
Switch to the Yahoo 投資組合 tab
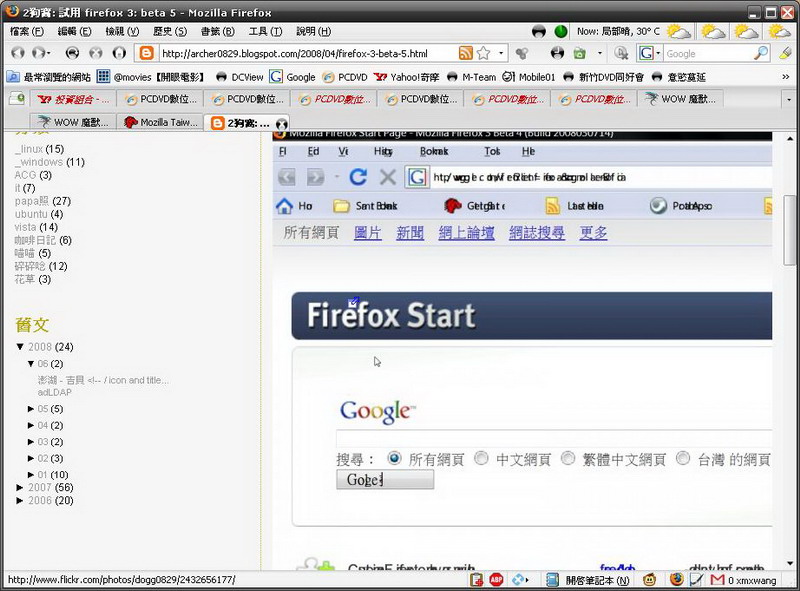click(x=72, y=99)
